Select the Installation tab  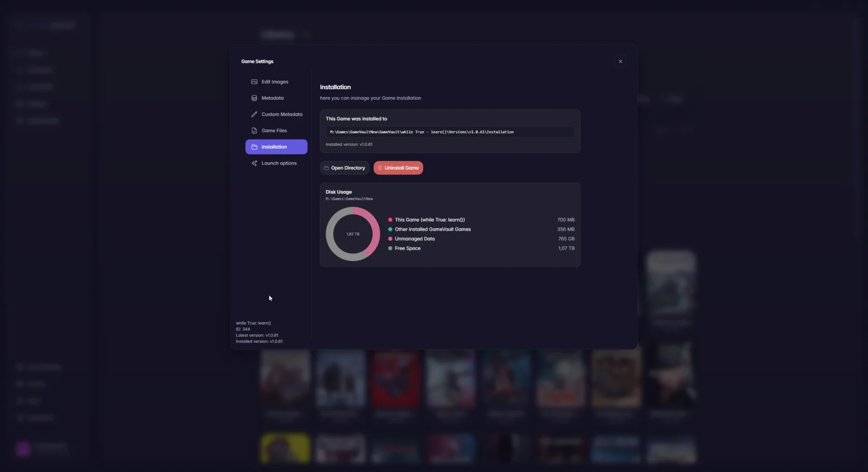tap(276, 147)
